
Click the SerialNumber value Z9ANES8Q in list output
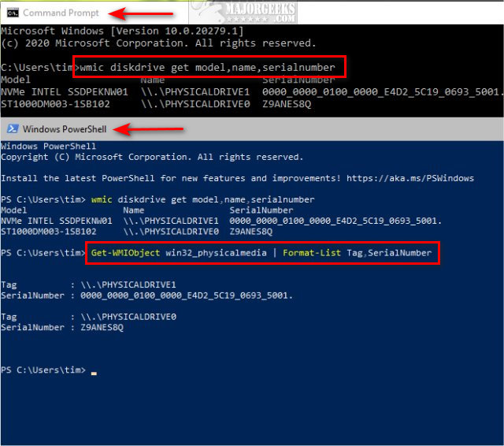102,327
